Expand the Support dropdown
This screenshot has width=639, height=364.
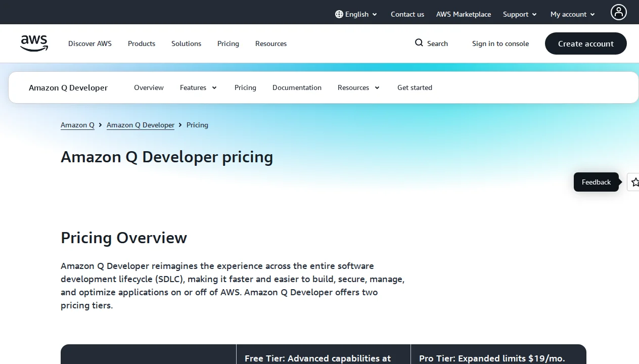pyautogui.click(x=519, y=14)
